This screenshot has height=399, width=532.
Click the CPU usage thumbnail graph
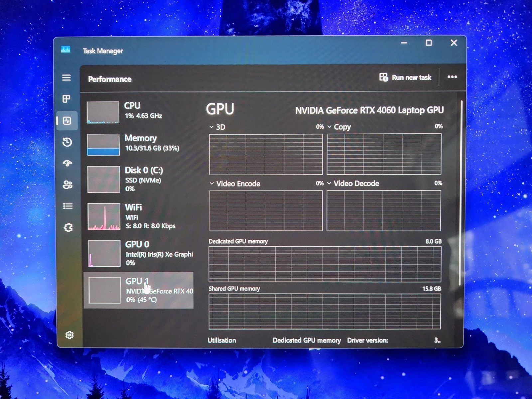tap(103, 112)
